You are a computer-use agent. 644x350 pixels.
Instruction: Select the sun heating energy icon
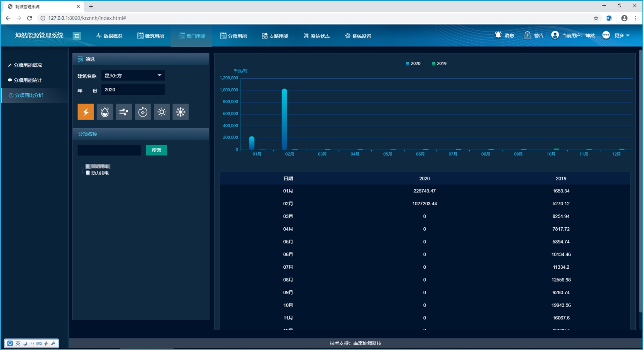(161, 112)
